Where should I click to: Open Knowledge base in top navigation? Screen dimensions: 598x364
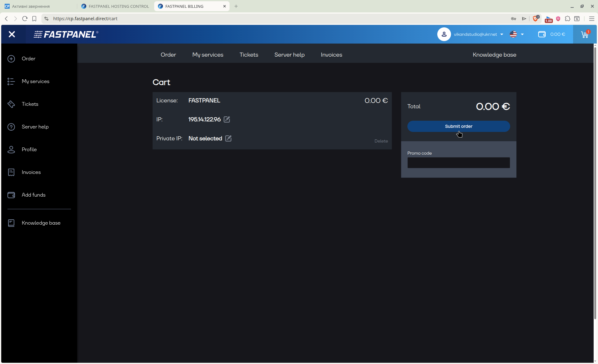coord(494,55)
